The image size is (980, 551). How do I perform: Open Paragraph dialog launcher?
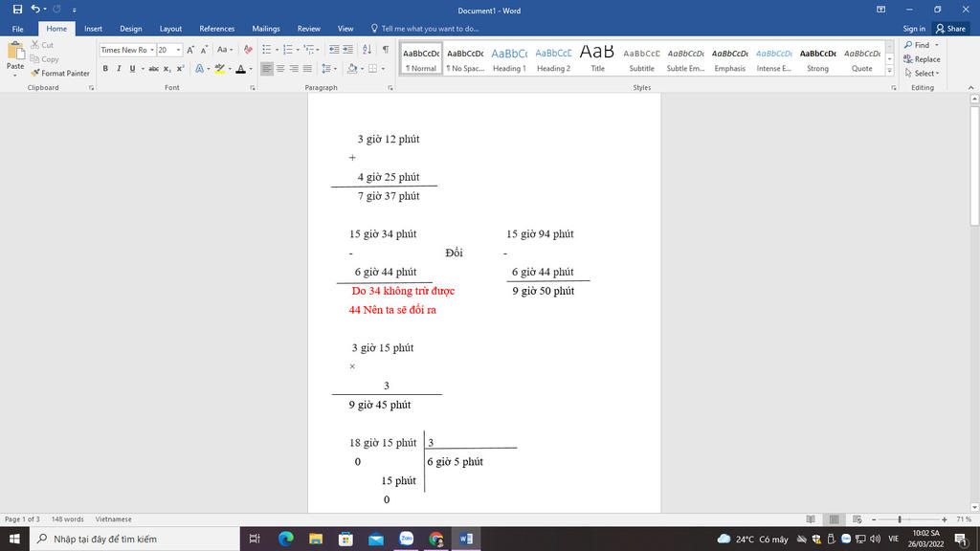tap(390, 88)
